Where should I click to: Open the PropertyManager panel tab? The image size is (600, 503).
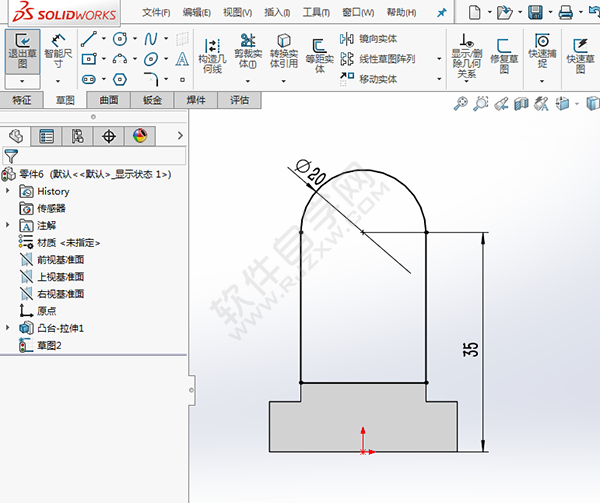click(46, 136)
